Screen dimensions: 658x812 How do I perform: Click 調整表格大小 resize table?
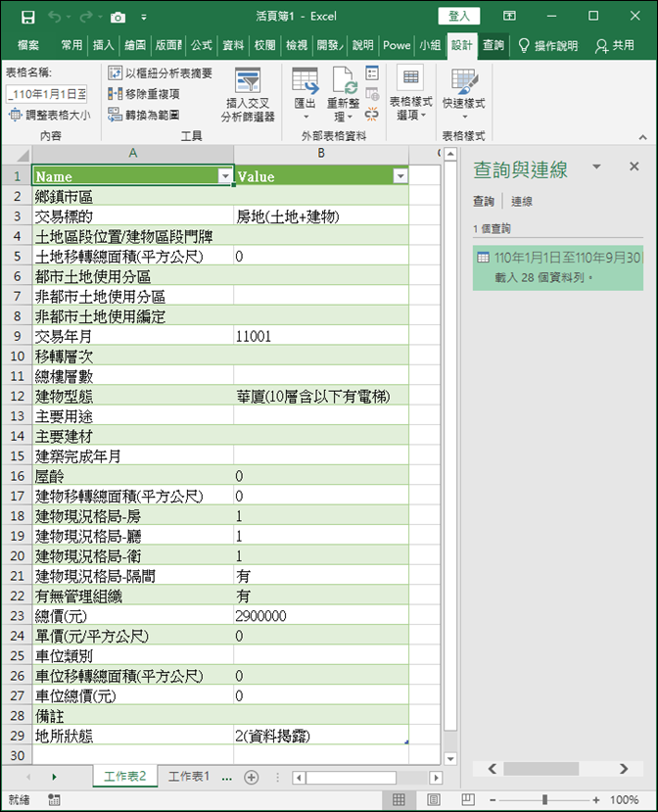click(x=50, y=115)
